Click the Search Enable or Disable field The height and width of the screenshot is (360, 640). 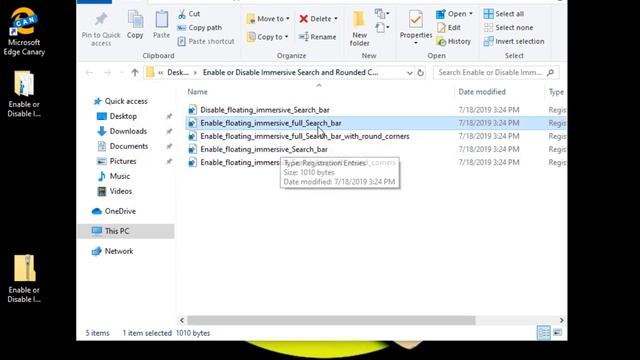(x=496, y=73)
